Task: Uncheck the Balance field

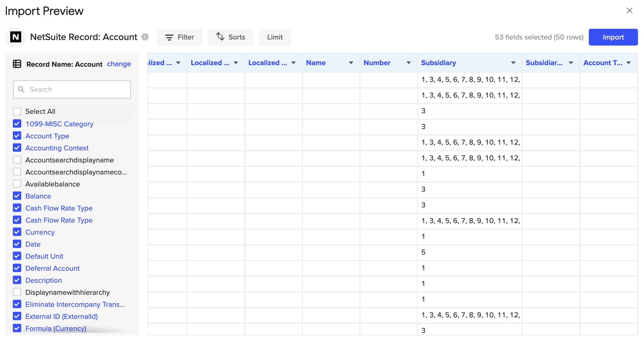Action: [17, 196]
